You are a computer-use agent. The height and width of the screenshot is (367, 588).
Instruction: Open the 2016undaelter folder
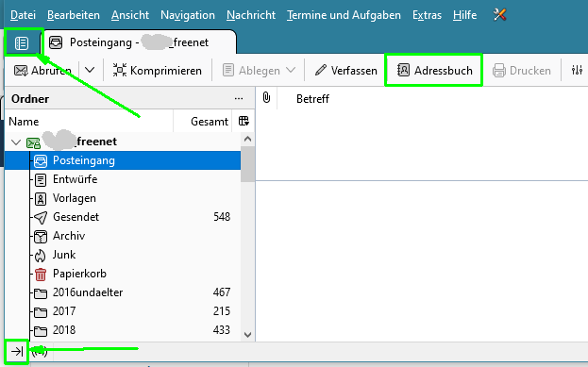point(123,292)
